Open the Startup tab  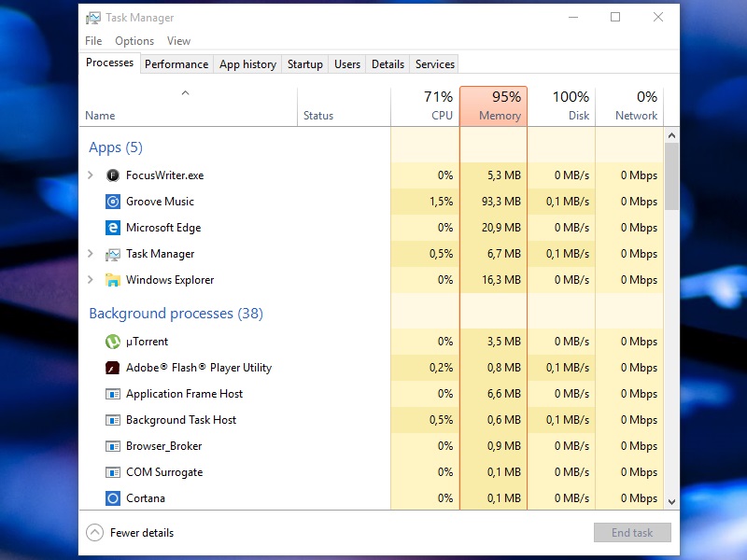tap(305, 64)
